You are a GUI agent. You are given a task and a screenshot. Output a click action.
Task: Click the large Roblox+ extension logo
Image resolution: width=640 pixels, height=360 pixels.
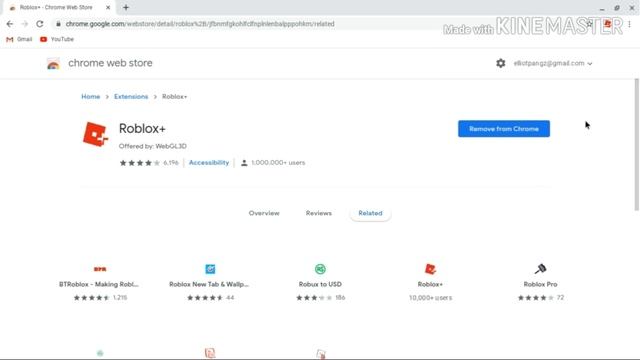[x=96, y=134]
